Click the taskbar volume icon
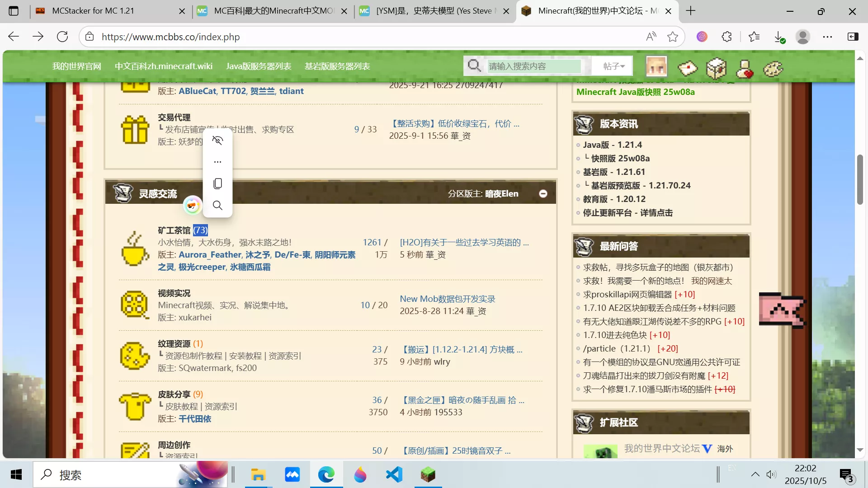868x488 pixels. click(771, 474)
